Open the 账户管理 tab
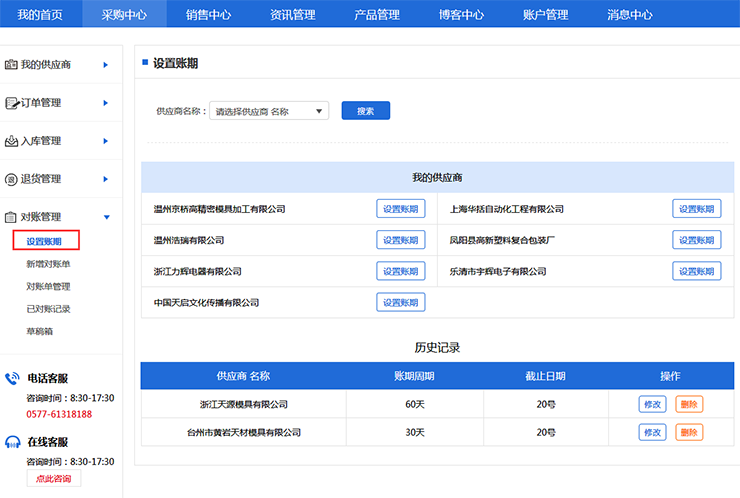The image size is (740, 498). tap(546, 15)
